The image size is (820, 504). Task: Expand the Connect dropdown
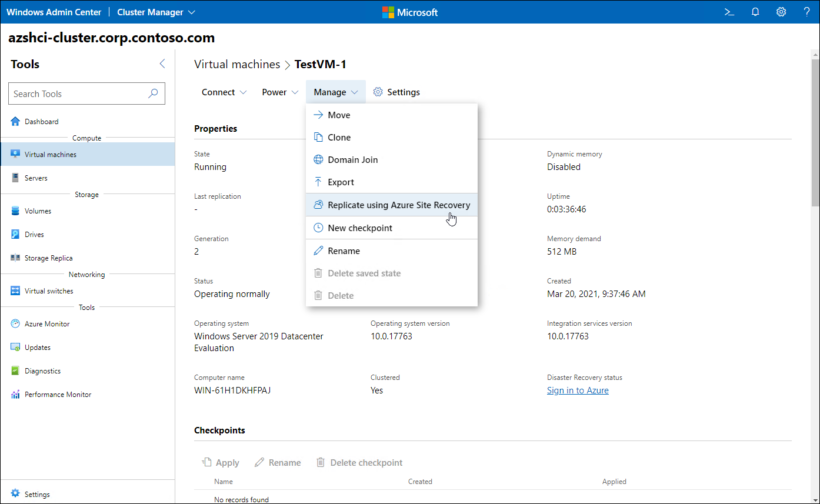point(224,92)
